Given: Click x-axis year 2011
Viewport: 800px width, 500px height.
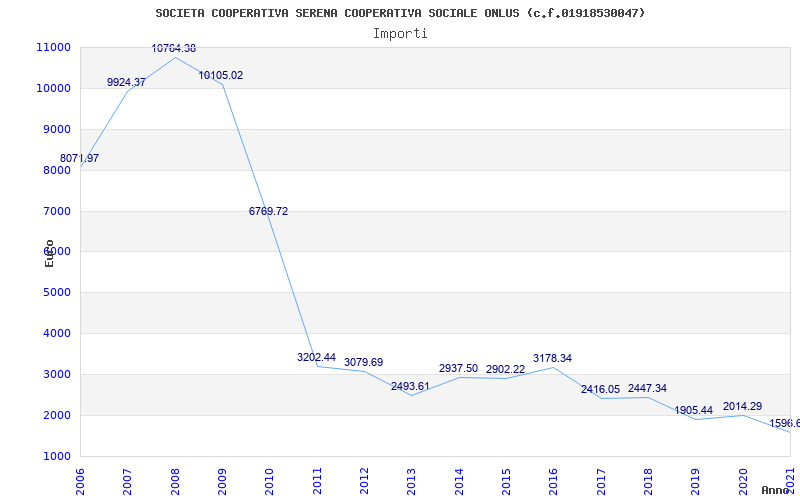Looking at the screenshot, I should 317,482.
